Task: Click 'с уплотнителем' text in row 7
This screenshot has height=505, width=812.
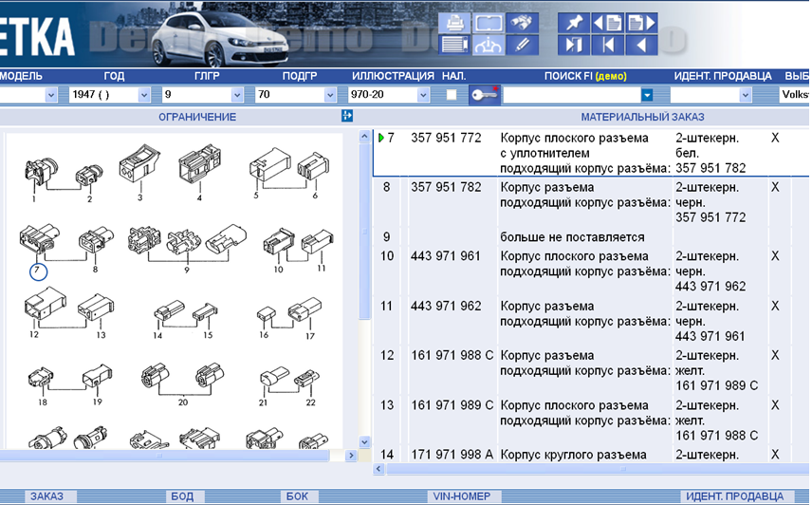Action: click(x=544, y=154)
